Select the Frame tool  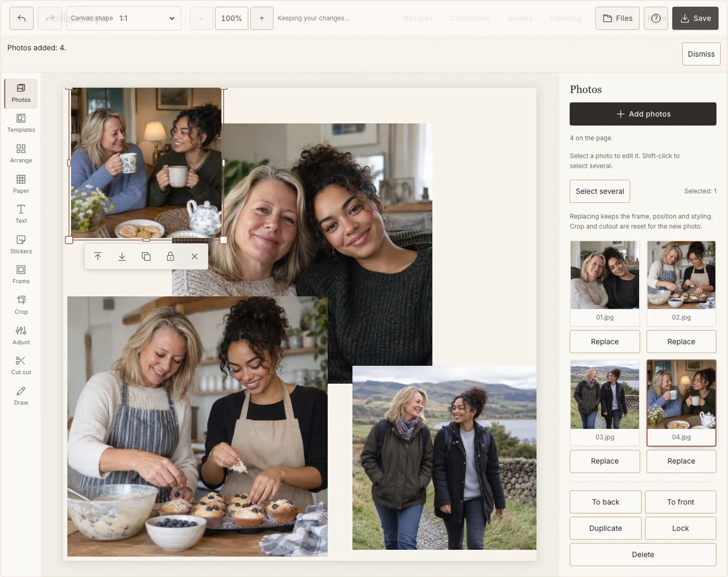coord(21,275)
